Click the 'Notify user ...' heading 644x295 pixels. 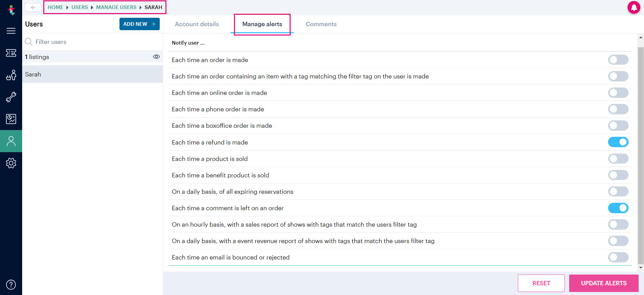(188, 43)
